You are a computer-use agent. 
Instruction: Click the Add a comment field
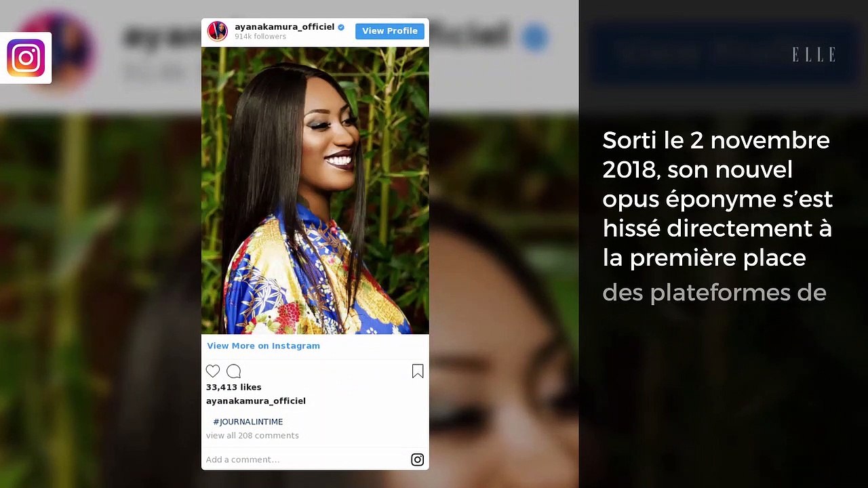305,460
